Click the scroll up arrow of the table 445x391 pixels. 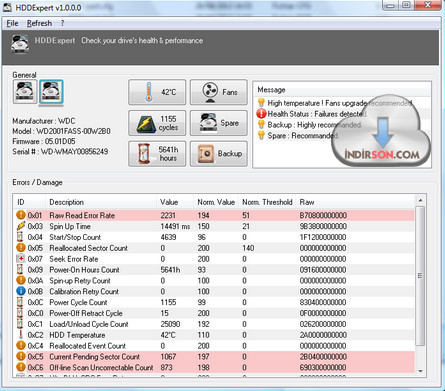(420, 201)
